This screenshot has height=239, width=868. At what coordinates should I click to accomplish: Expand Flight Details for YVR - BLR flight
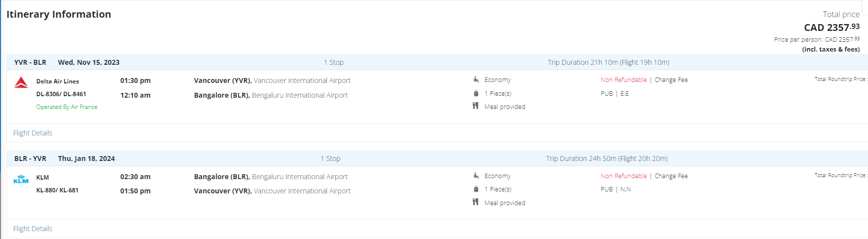click(x=32, y=133)
